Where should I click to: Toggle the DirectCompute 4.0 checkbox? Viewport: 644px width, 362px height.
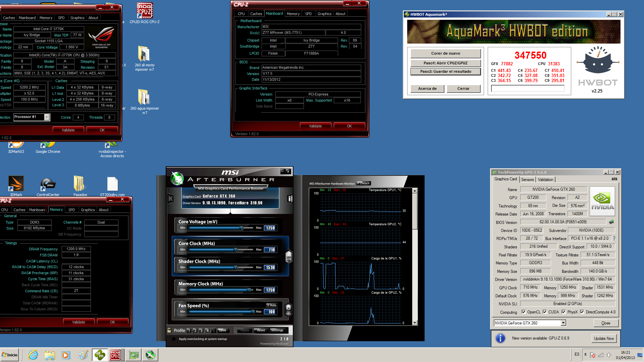click(x=582, y=312)
